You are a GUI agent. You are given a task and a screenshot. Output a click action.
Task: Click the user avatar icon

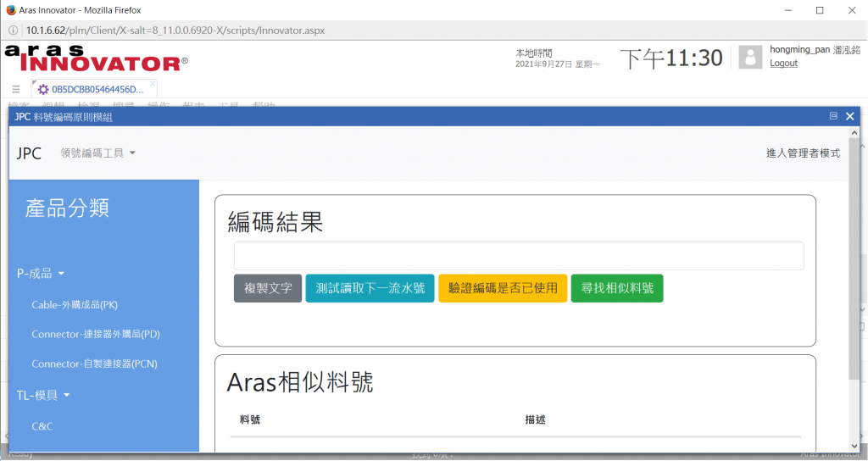[750, 57]
